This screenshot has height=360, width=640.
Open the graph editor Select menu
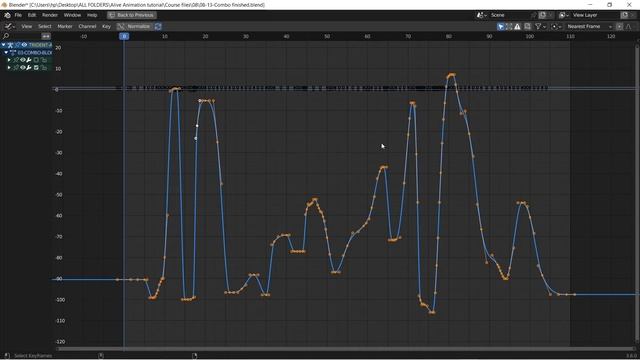point(44,27)
